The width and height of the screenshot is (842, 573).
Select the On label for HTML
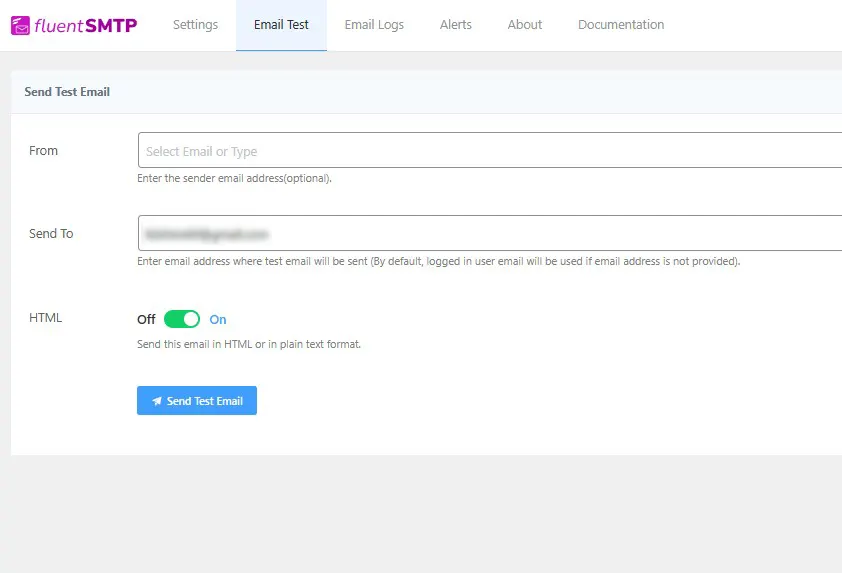pyautogui.click(x=218, y=320)
